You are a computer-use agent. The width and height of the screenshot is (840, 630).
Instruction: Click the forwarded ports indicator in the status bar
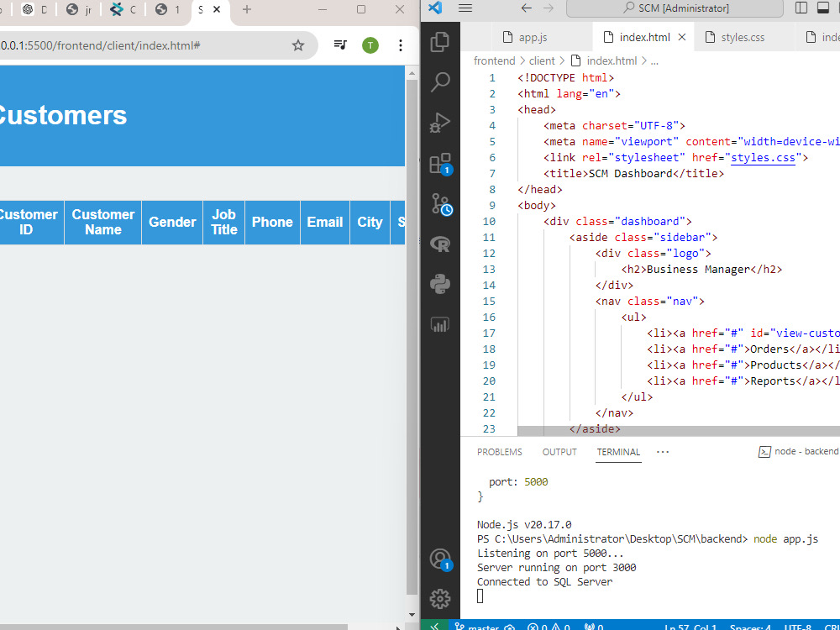[594, 626]
